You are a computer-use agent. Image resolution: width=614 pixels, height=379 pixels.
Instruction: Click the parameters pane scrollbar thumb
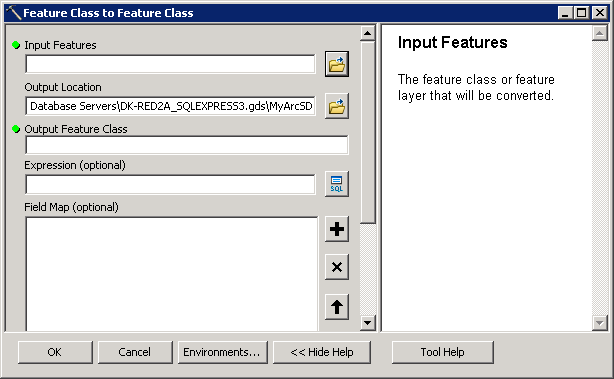(x=367, y=132)
